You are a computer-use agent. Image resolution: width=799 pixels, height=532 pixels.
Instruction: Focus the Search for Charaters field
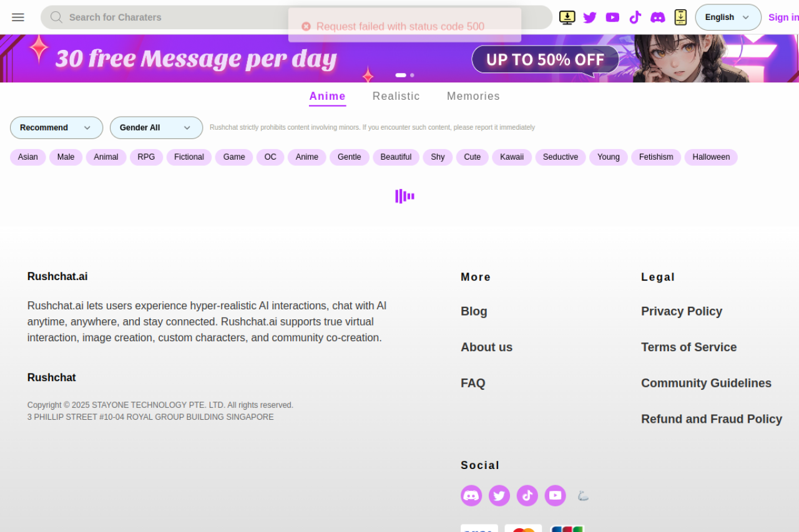tap(297, 17)
